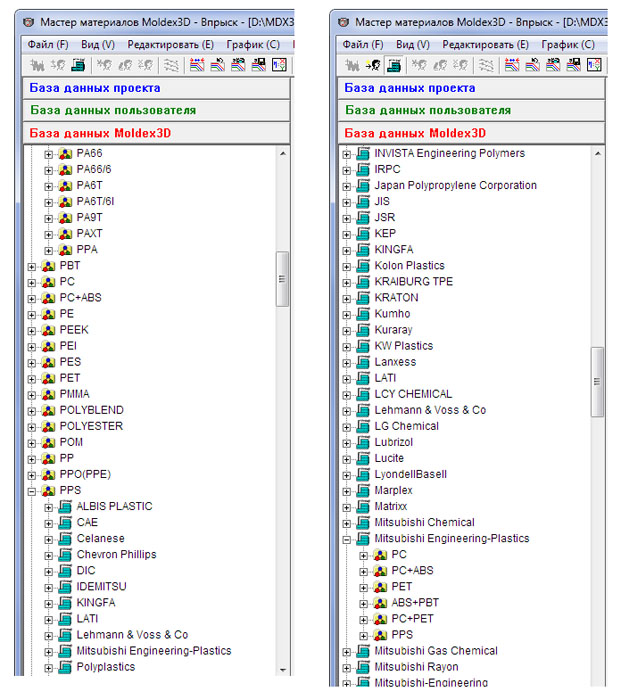This screenshot has width=621, height=700.
Task: Expand the Polyplastics producer node
Action: click(49, 668)
